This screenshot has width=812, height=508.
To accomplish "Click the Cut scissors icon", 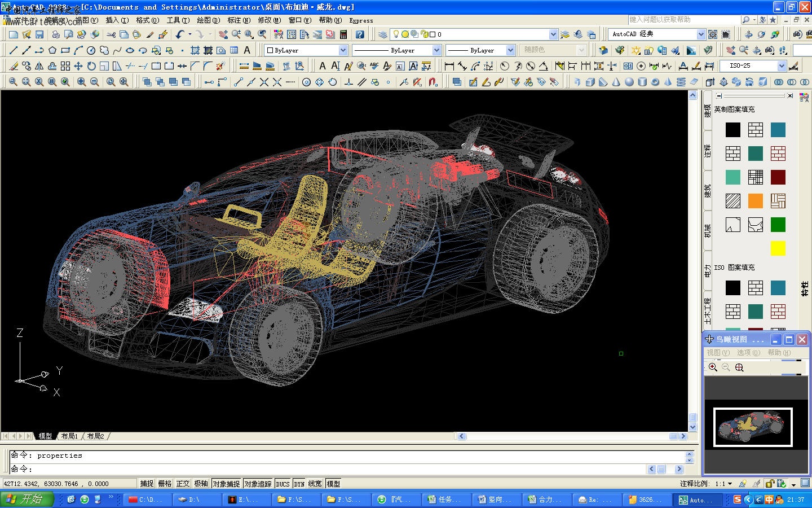I will (x=111, y=34).
